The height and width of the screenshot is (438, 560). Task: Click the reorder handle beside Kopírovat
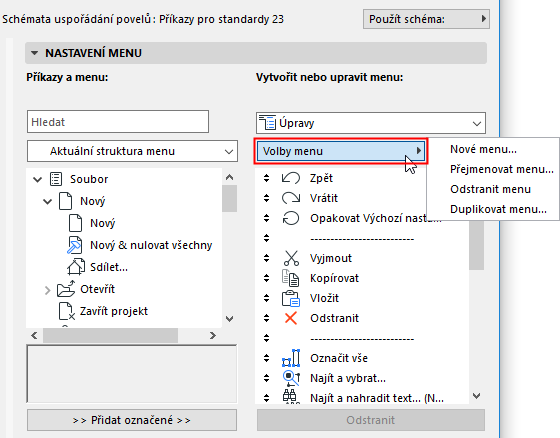(266, 278)
